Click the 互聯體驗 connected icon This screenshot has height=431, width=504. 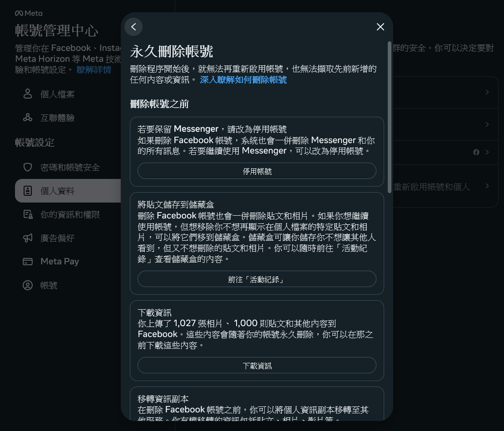[x=28, y=118]
